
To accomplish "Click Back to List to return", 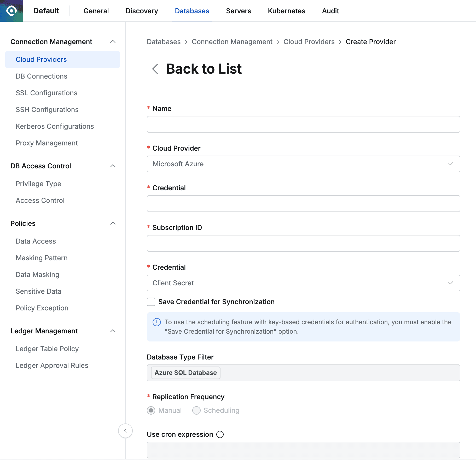I will pos(204,69).
